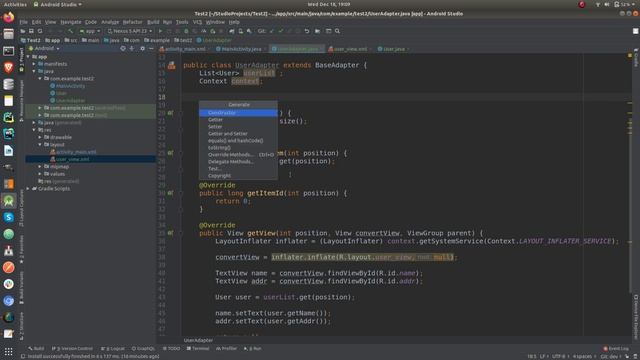
Task: Choose Delegate Methods in Generate popup
Action: click(238, 162)
